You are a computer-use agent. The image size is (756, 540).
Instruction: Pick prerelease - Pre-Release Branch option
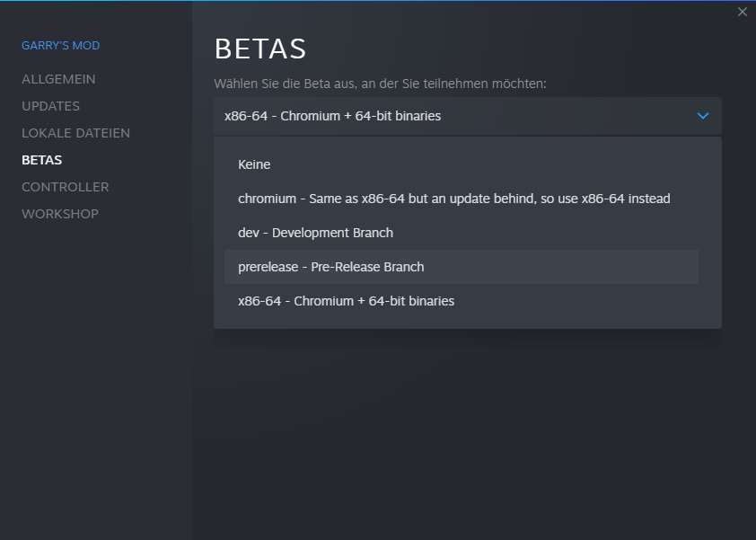coord(461,267)
